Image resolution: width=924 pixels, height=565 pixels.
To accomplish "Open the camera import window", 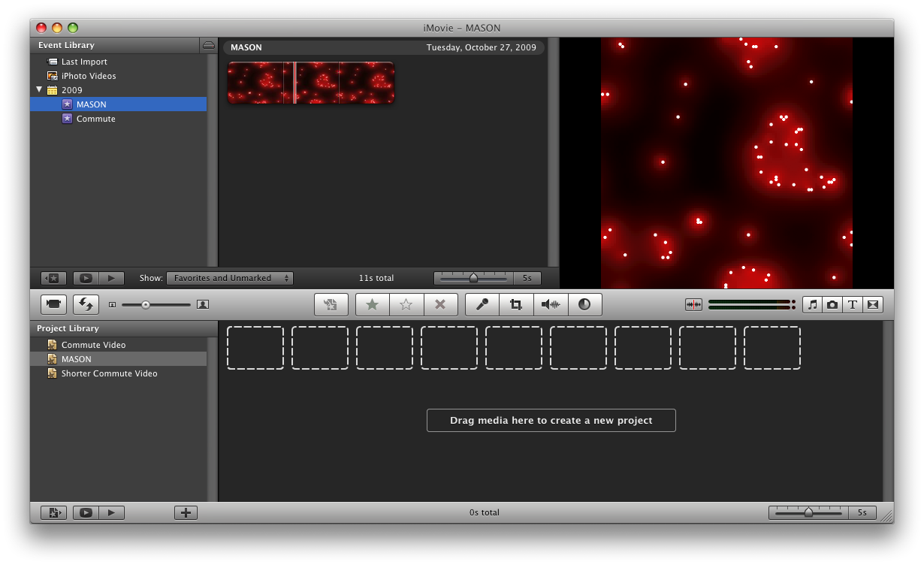I will [x=53, y=304].
